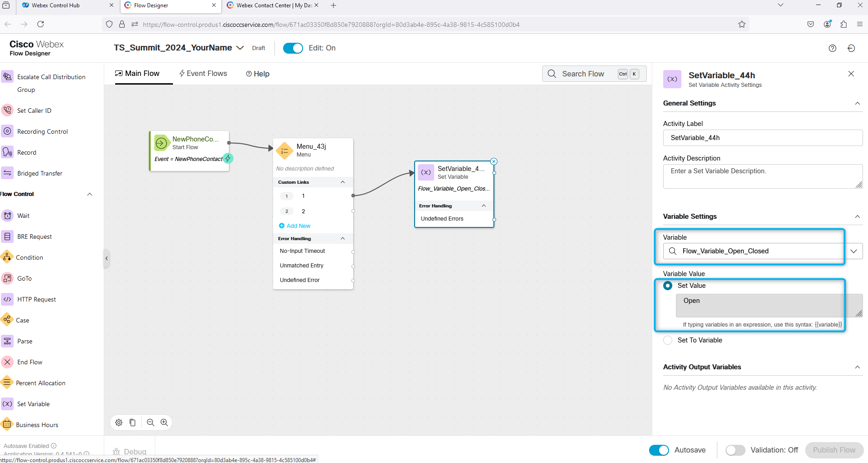The image size is (868, 463).
Task: Reload the browser page
Action: pyautogui.click(x=41, y=24)
